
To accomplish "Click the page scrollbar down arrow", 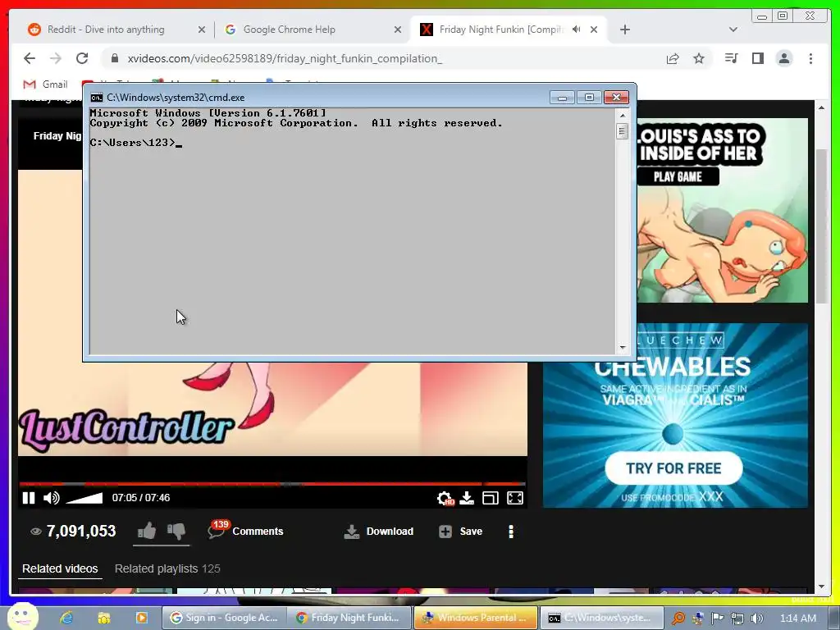I will 822,587.
